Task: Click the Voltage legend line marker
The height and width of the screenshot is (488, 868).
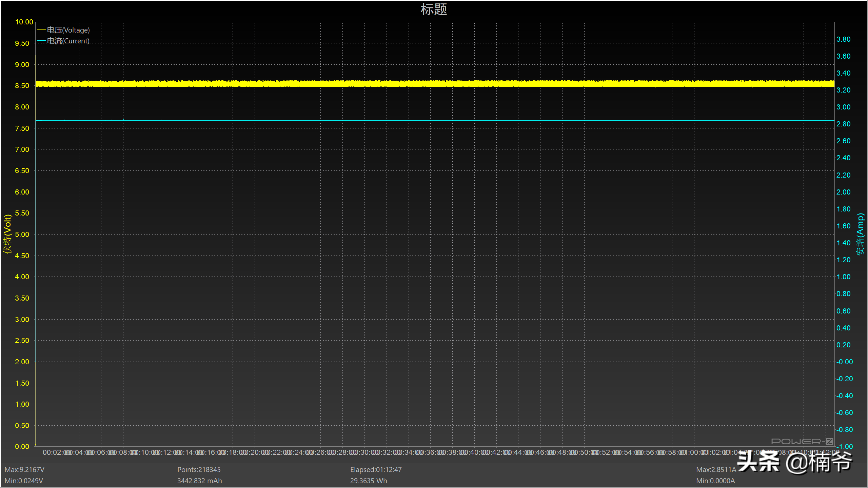Action: 41,30
